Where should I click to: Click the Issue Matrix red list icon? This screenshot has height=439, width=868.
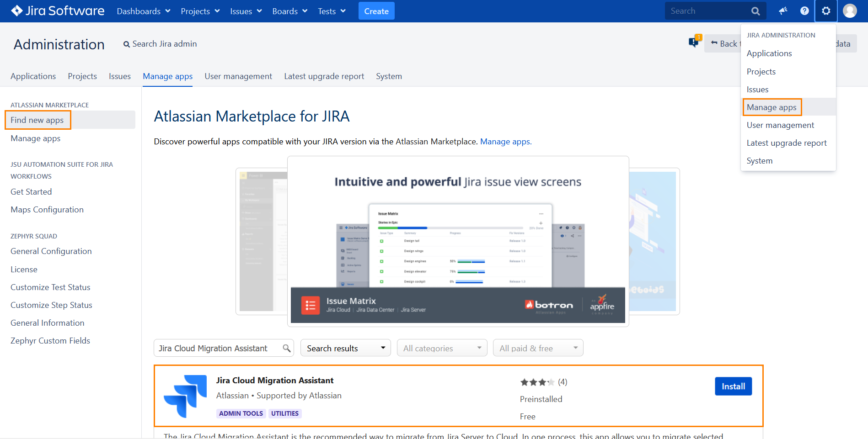311,306
